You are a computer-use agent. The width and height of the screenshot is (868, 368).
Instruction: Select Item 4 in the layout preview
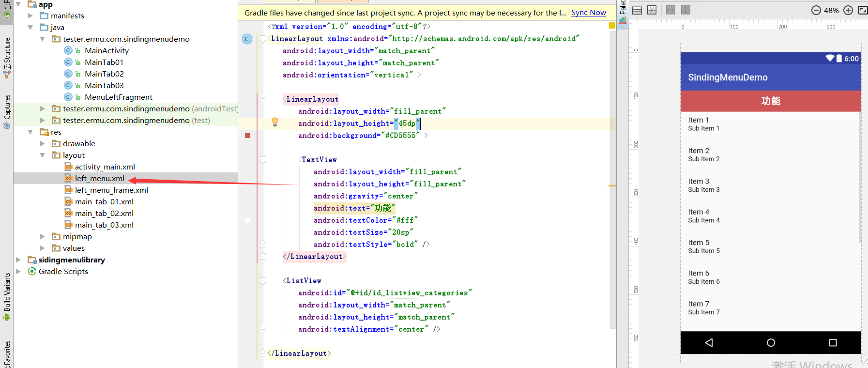[770, 216]
